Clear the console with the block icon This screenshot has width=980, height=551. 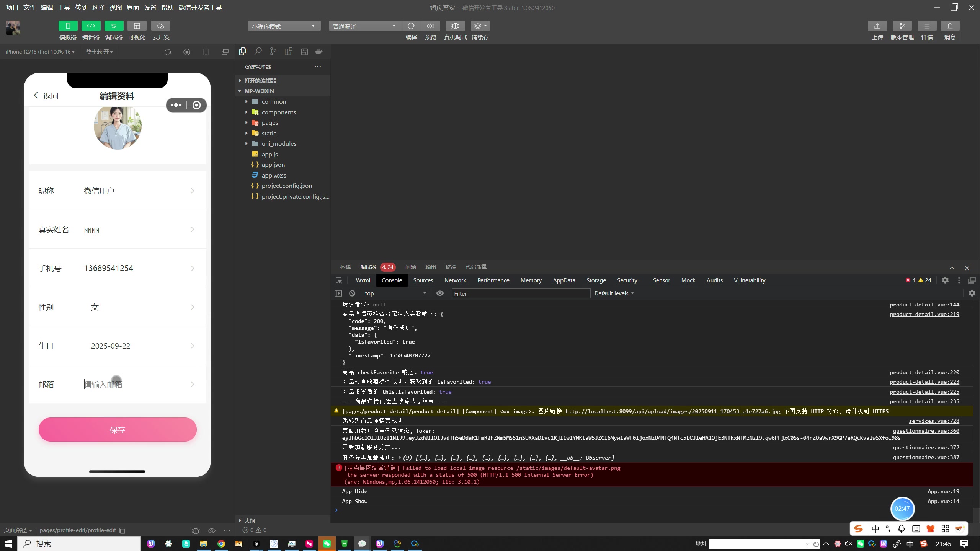click(x=352, y=293)
